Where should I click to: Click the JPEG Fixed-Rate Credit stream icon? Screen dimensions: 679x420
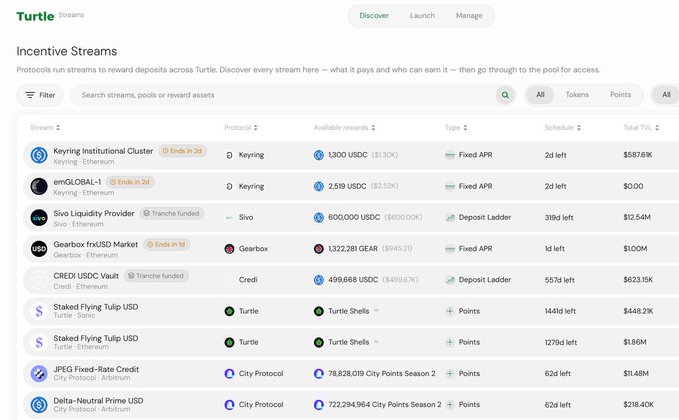(39, 373)
